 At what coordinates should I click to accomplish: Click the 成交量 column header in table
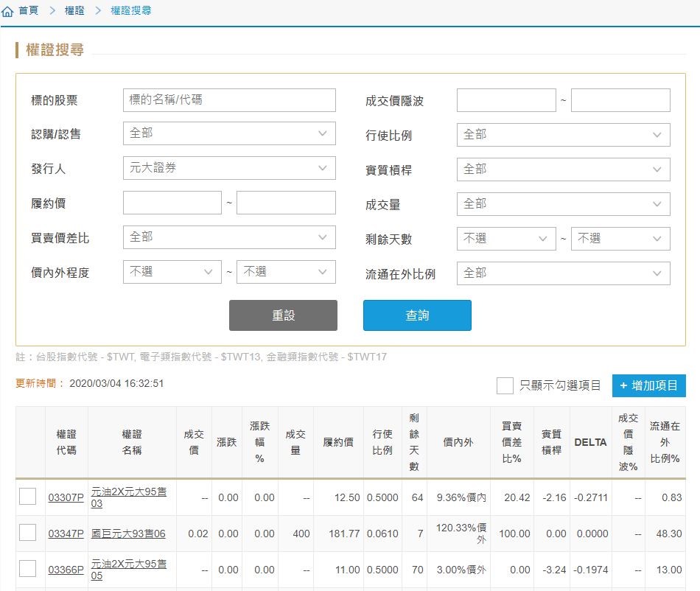coord(295,442)
